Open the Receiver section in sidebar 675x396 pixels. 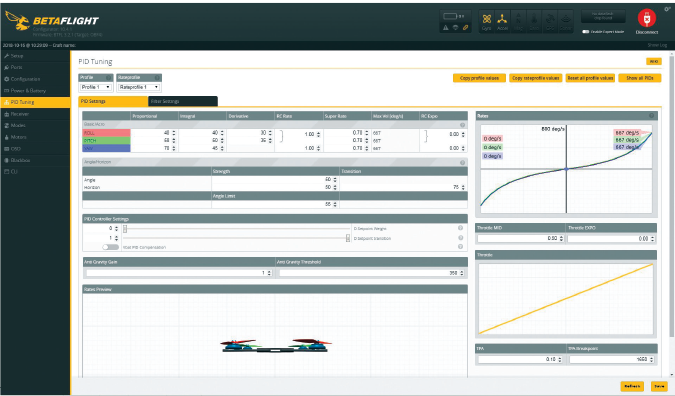[35, 114]
